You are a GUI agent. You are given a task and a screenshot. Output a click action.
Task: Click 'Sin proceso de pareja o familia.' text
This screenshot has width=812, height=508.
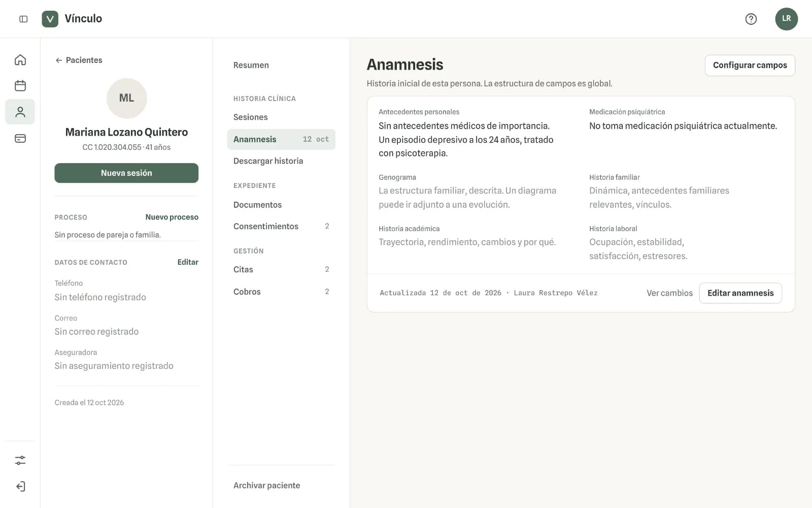[x=108, y=235]
